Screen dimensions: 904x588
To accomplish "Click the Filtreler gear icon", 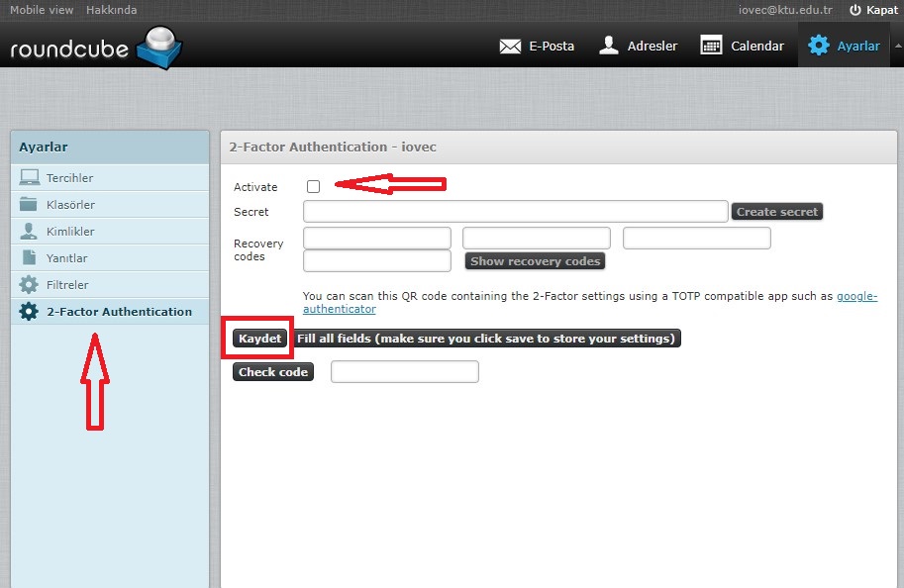I will 29,284.
